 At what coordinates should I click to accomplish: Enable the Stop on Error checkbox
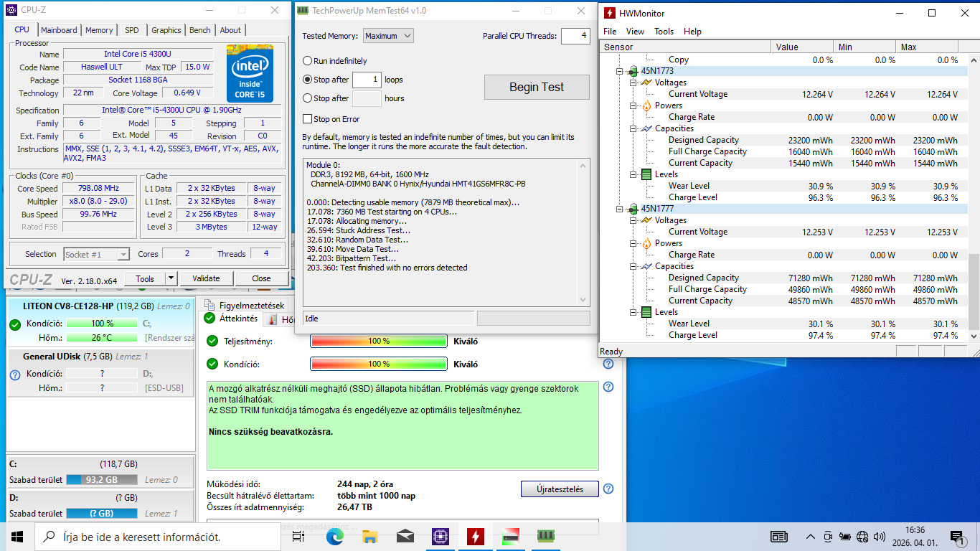(x=308, y=119)
